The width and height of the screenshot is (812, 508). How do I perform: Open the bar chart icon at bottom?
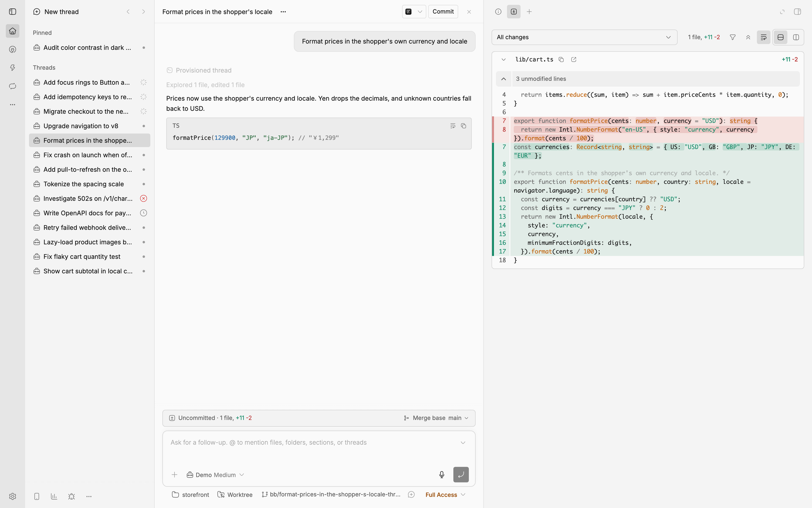(x=54, y=496)
